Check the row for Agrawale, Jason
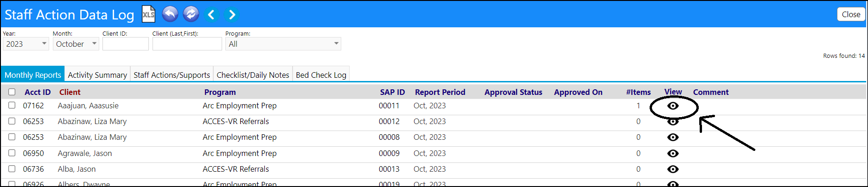 click(x=12, y=153)
